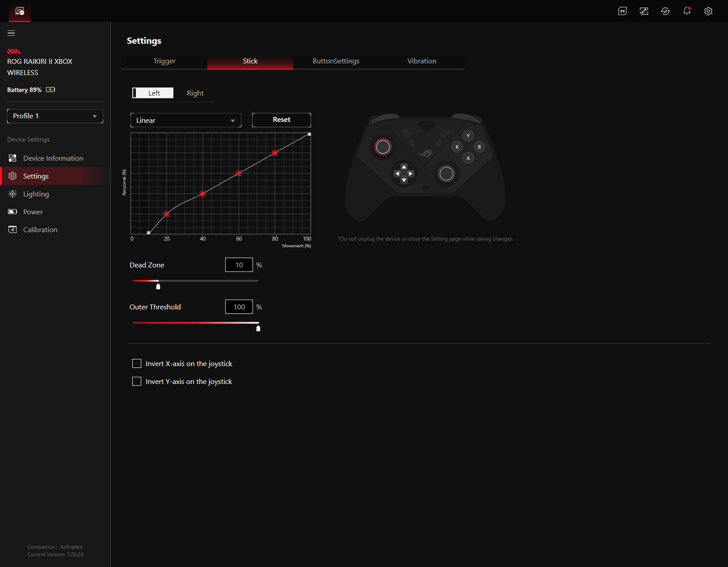Switch to the Right stick toggle
728x567 pixels.
195,93
